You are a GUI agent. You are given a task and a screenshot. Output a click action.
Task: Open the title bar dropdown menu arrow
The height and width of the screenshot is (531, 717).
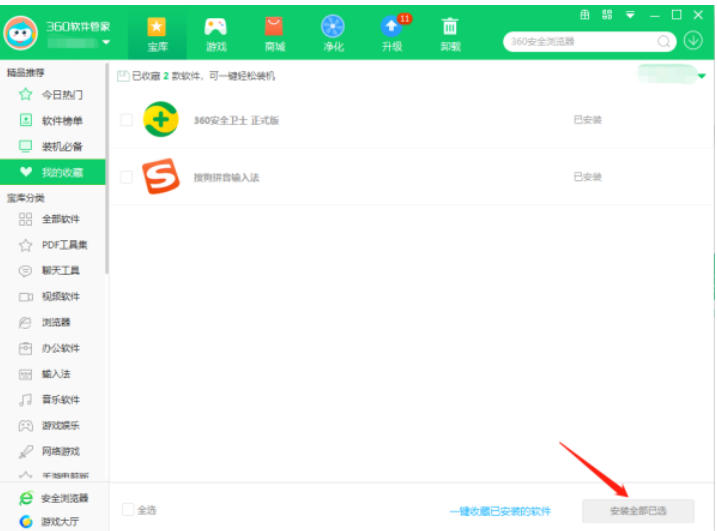tap(630, 15)
